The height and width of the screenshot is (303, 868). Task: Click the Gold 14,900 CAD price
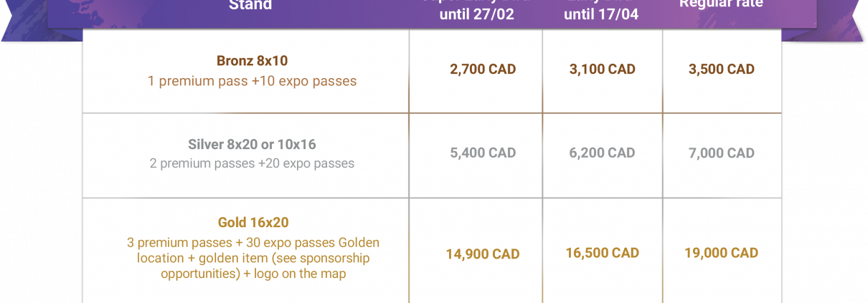click(483, 254)
